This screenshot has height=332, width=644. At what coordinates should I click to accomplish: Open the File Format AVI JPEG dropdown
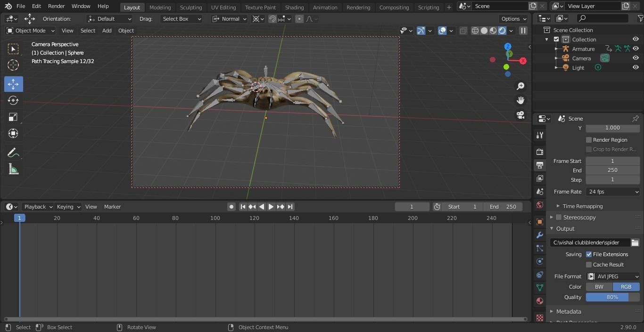pyautogui.click(x=613, y=276)
